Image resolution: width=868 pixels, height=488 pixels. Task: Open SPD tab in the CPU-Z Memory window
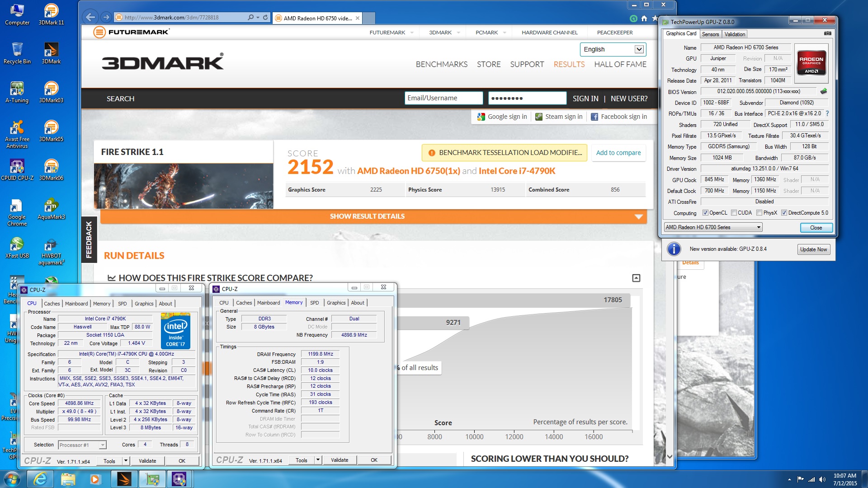click(x=315, y=303)
